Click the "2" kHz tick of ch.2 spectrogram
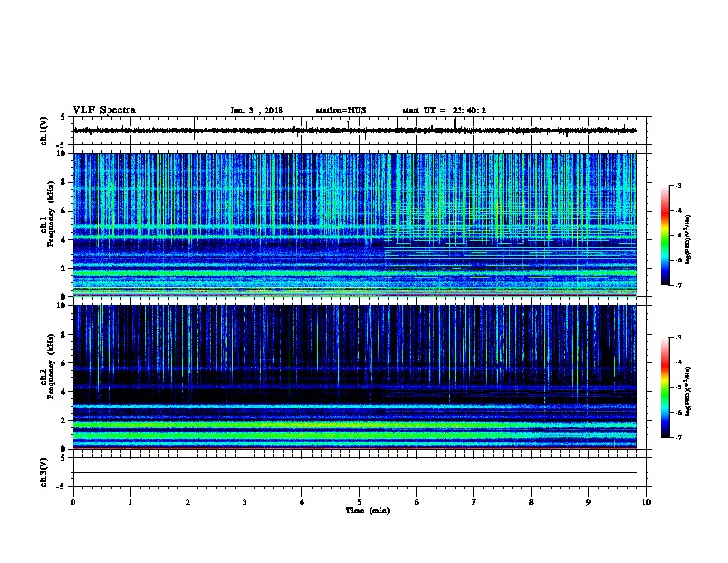Screen dimensions: 728x563 pyautogui.click(x=65, y=420)
